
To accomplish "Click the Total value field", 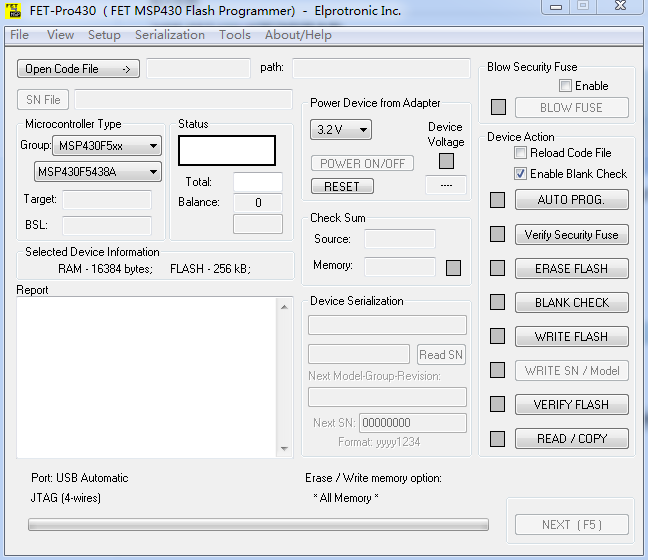I will (258, 182).
